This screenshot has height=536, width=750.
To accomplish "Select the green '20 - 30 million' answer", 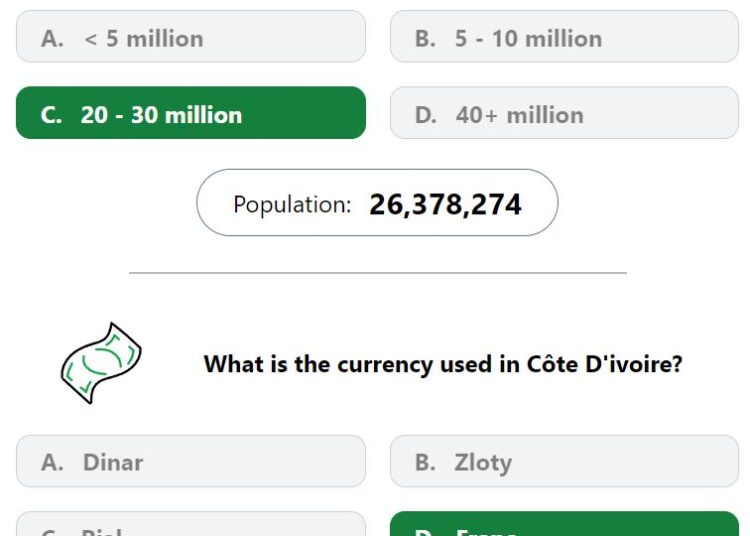I will coord(191,113).
